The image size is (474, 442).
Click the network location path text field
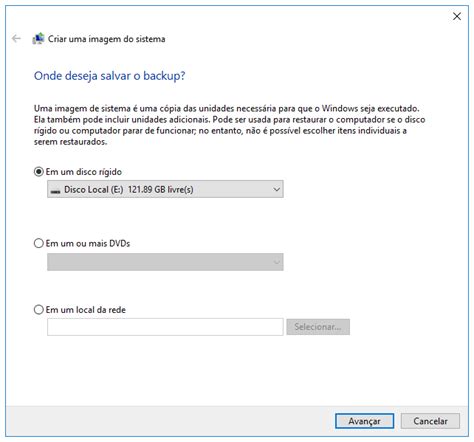coord(165,327)
